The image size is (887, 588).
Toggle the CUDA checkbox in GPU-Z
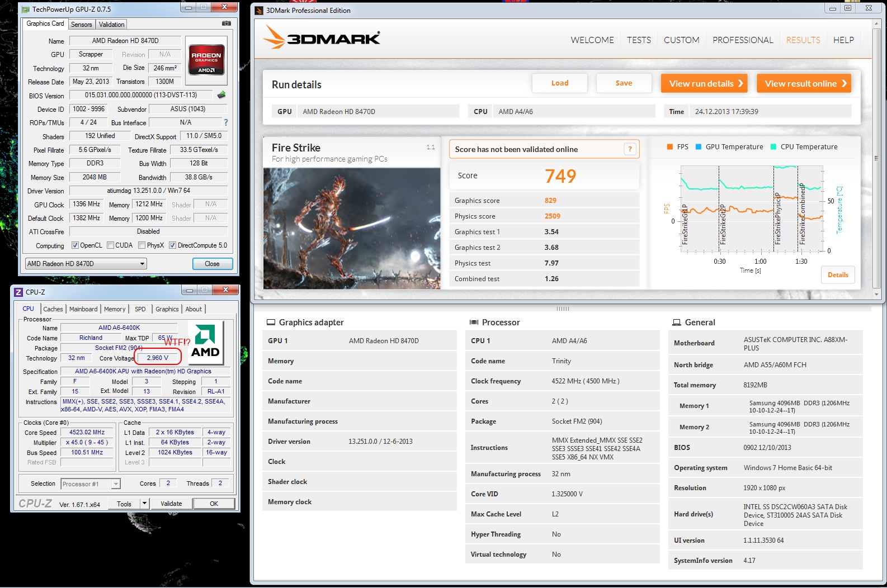pos(111,245)
